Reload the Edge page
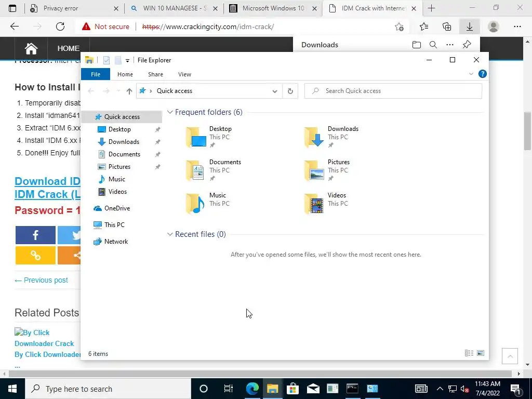 coord(60,26)
